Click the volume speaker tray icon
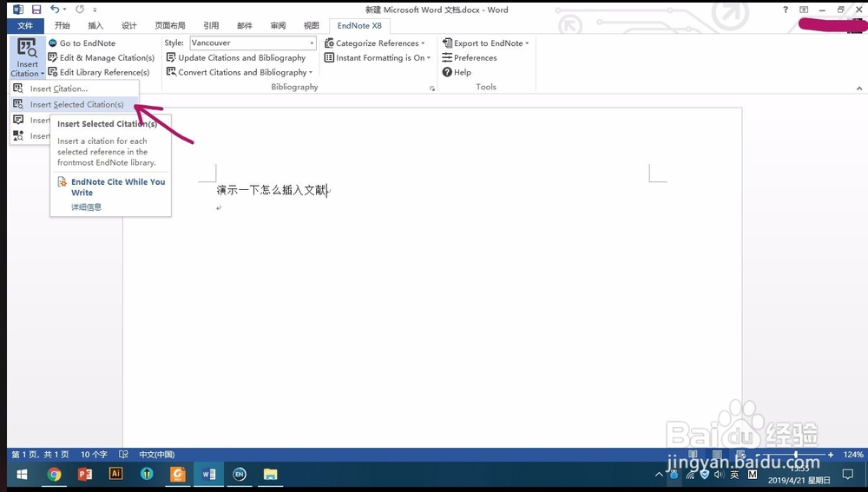 pyautogui.click(x=719, y=475)
